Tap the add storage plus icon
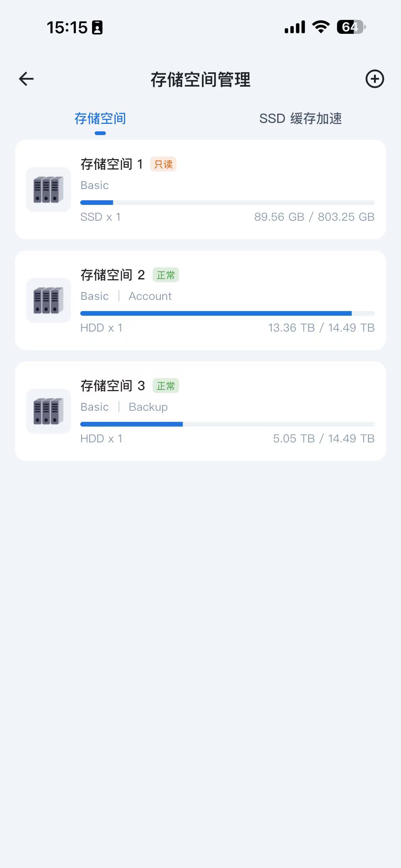The image size is (401, 868). (x=375, y=79)
